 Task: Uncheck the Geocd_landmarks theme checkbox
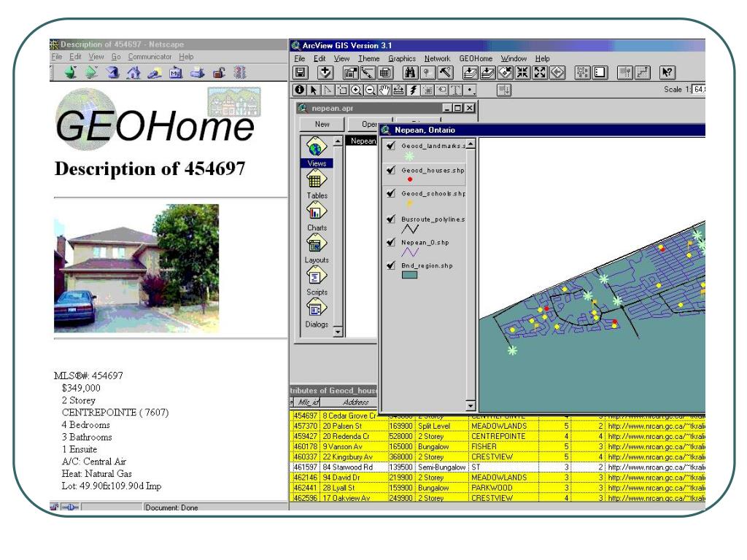click(391, 146)
